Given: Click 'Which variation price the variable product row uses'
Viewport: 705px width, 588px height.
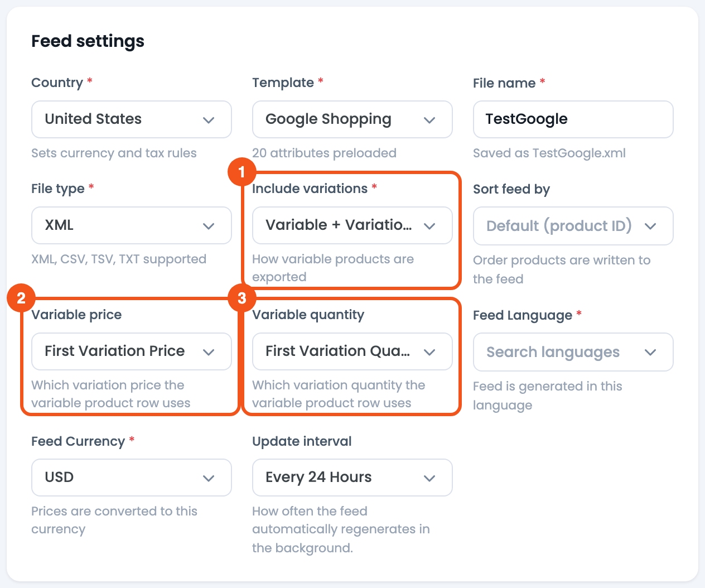Looking at the screenshot, I should 111,394.
